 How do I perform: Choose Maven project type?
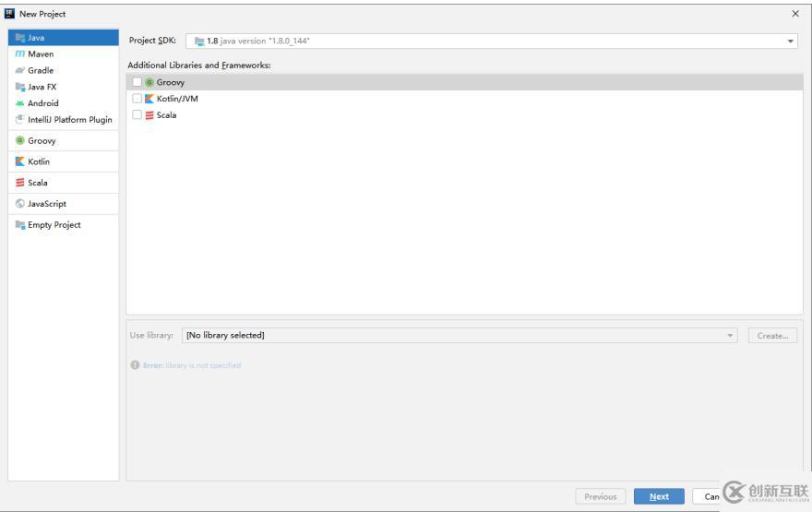coord(63,54)
